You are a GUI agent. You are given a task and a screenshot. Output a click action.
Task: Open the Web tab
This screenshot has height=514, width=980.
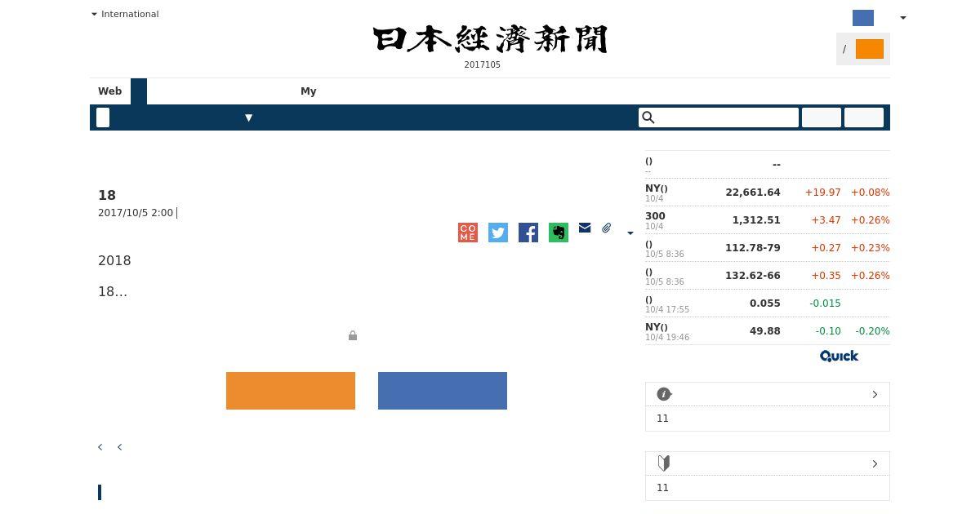[x=110, y=91]
